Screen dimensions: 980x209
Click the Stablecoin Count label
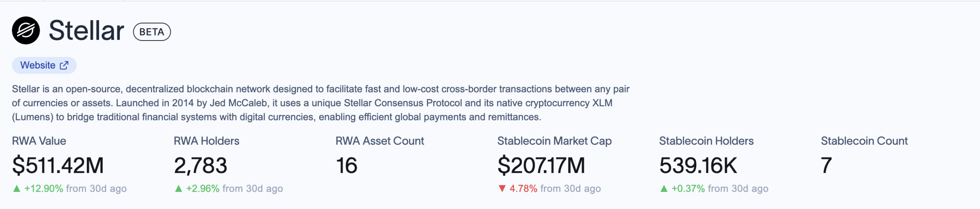[x=864, y=141]
